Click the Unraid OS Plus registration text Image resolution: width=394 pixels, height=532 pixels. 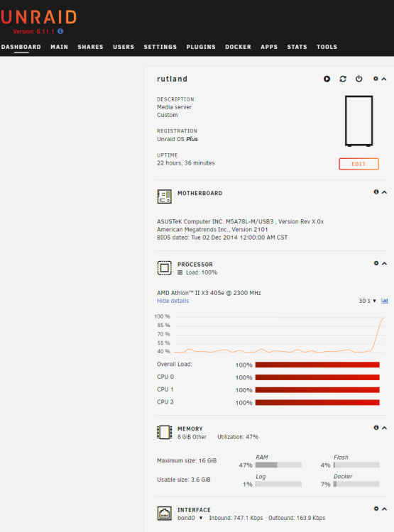point(177,139)
